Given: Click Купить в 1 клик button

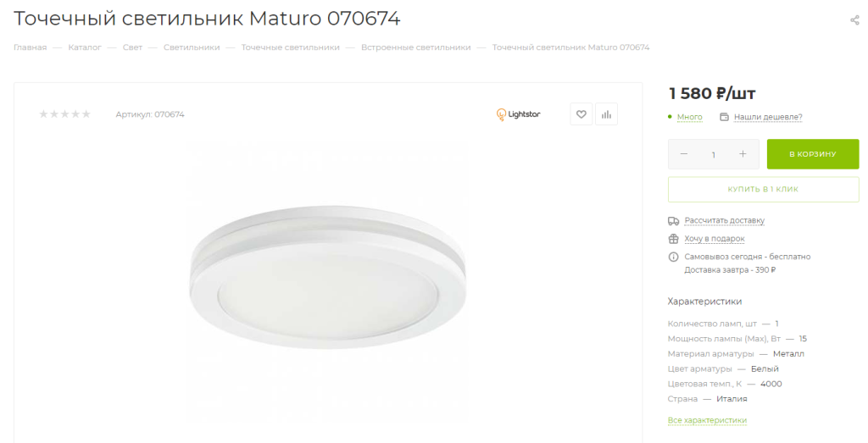Looking at the screenshot, I should [763, 189].
